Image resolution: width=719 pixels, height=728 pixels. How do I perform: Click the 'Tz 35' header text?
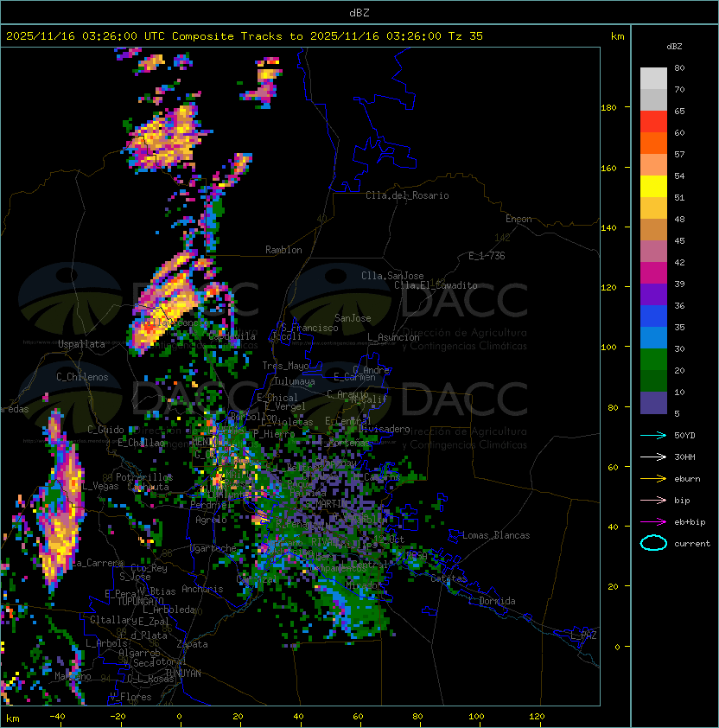click(x=466, y=36)
